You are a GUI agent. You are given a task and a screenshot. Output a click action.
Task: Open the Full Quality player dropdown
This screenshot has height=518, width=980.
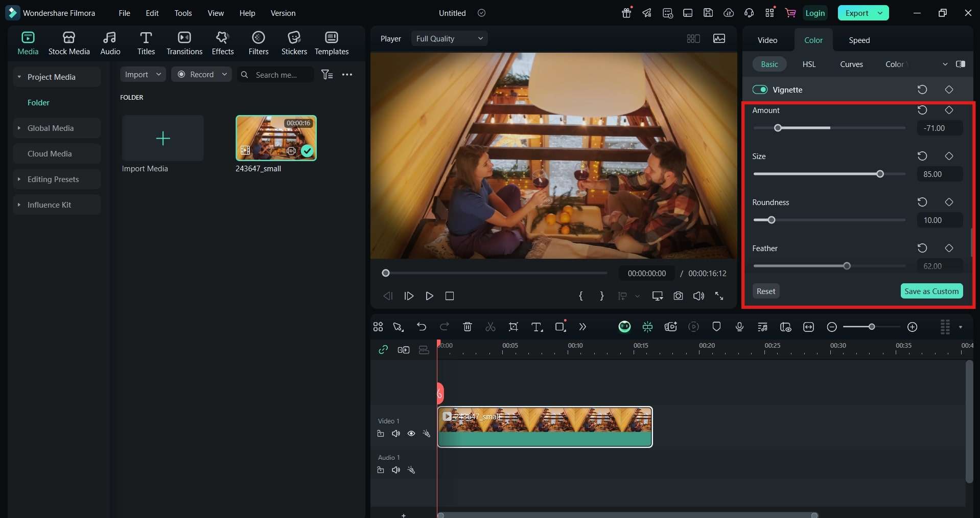(x=449, y=38)
